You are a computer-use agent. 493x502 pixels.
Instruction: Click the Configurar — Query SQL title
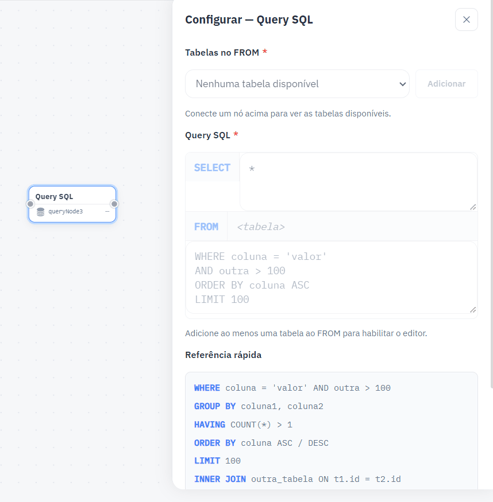249,20
